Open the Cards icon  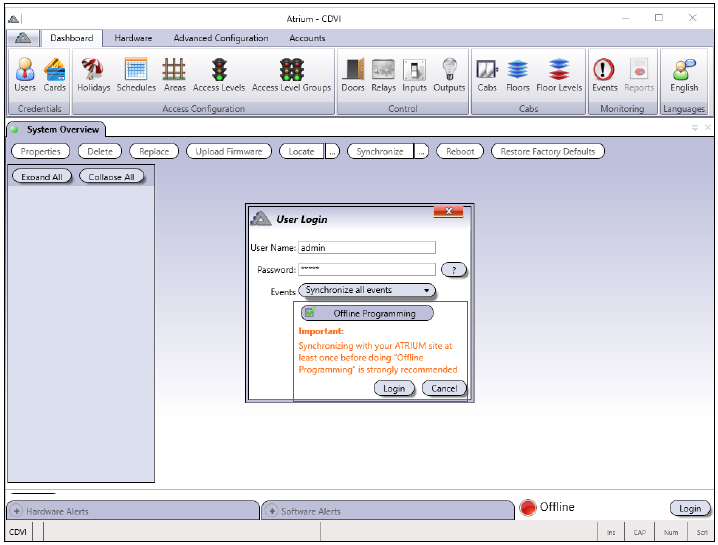pyautogui.click(x=54, y=75)
